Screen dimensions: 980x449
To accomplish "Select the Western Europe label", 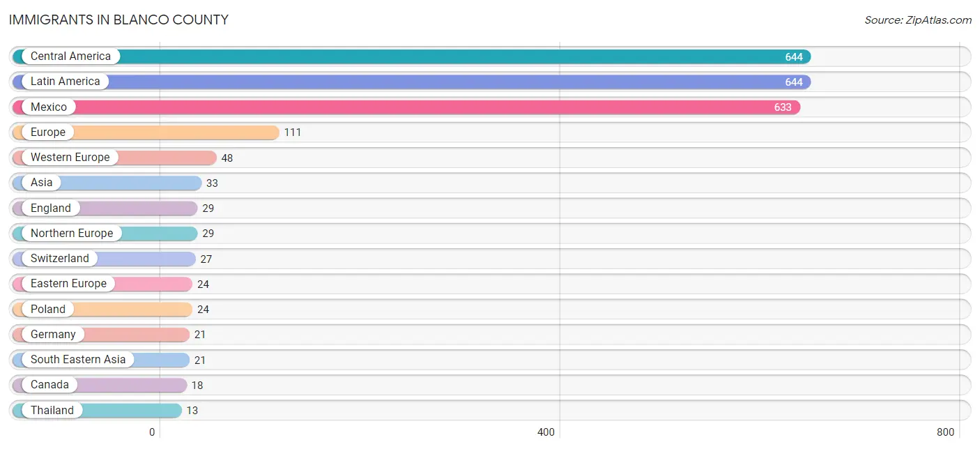I will [x=70, y=158].
